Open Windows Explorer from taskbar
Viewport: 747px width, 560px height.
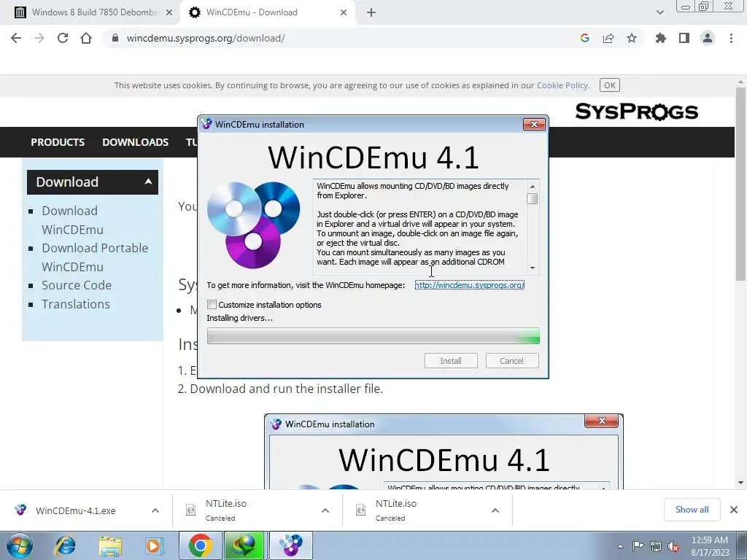click(110, 545)
